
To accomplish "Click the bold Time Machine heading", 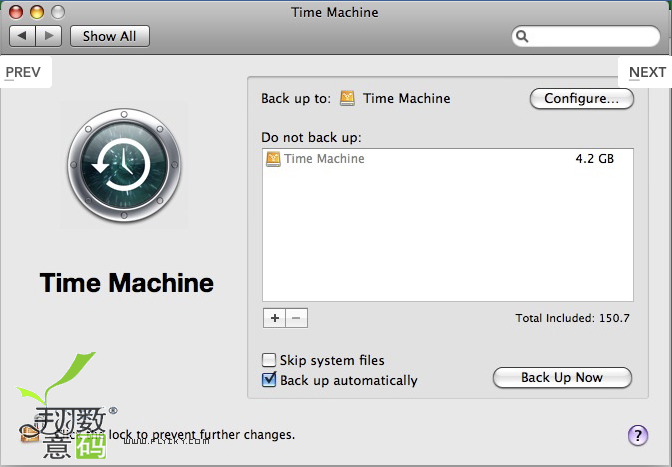I will click(126, 283).
